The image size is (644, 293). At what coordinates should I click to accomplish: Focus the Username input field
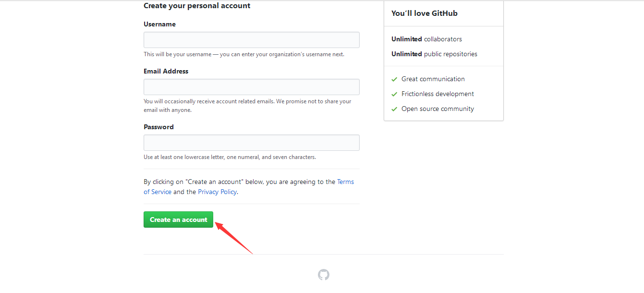point(251,40)
